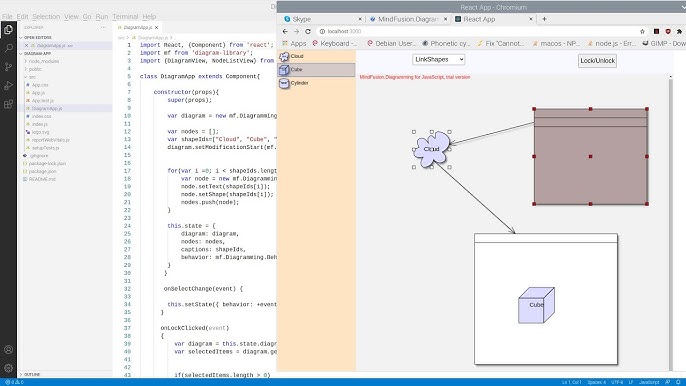Open the Extensions view in VS Code
The width and height of the screenshot is (686, 386).
point(8,104)
